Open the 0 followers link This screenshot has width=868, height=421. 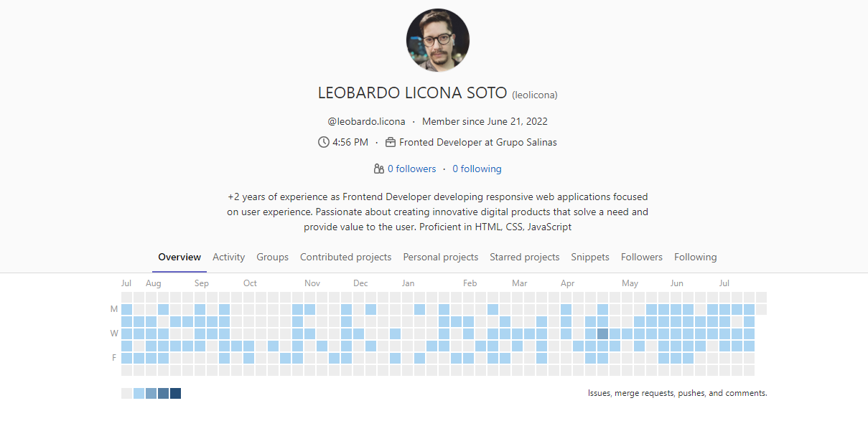[410, 168]
